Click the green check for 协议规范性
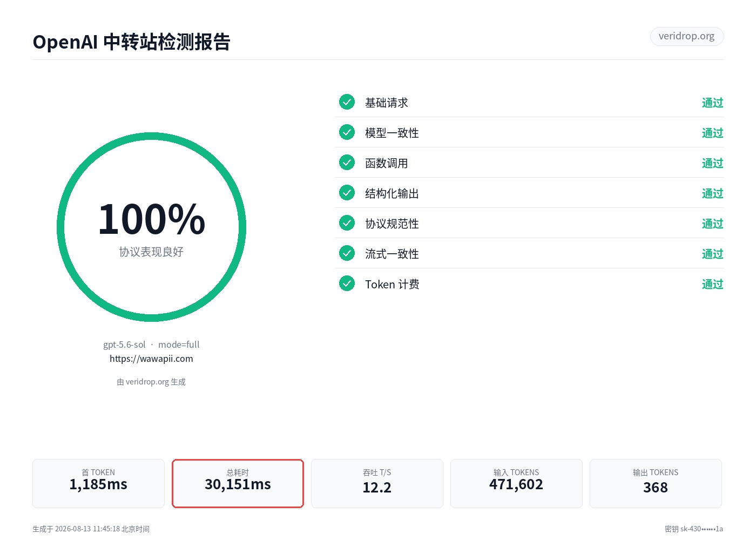The width and height of the screenshot is (756, 540). pos(347,222)
